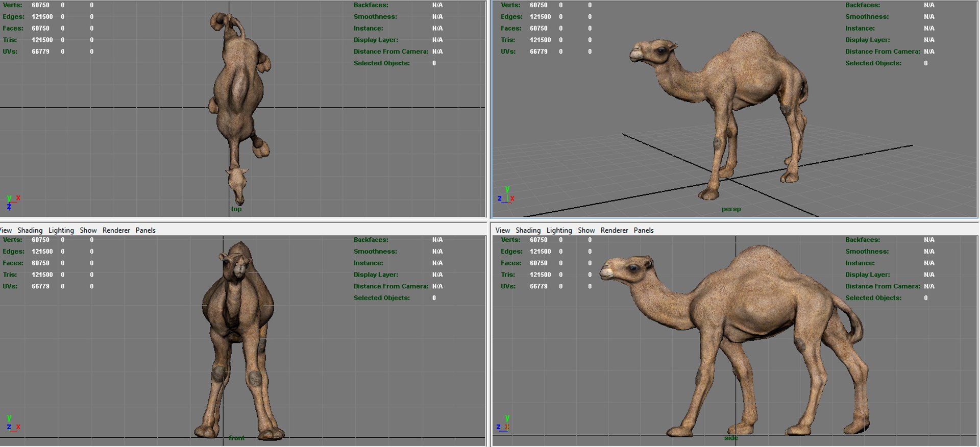Click 'UVs:' label in side view
The image size is (980, 447).
[x=508, y=286]
